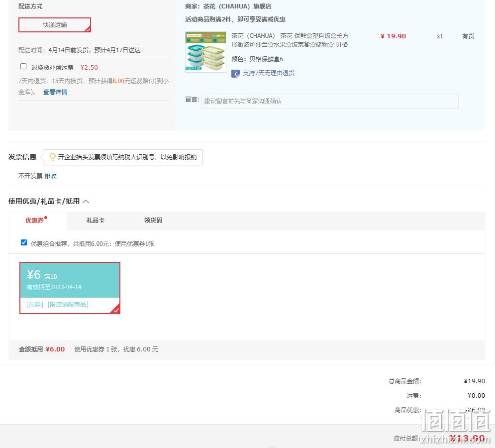
Task: Click the 金额抵用 ¥6.00 amount
Action: click(55, 349)
